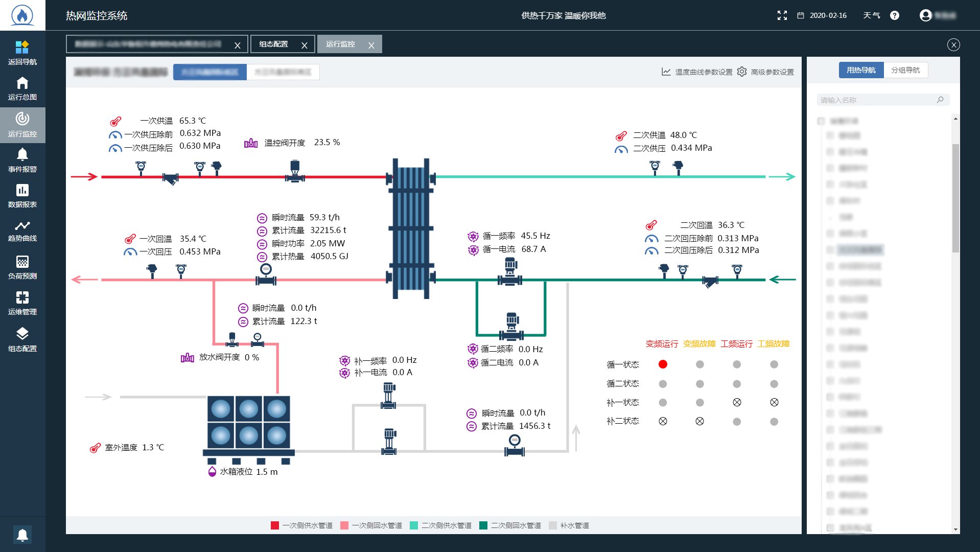This screenshot has height=552, width=980.
Task: Click the red 一次侧供水管道 legend swatch
Action: pos(275,525)
